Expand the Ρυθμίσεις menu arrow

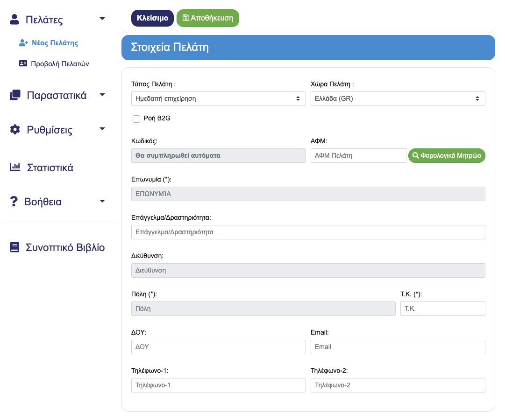click(103, 129)
